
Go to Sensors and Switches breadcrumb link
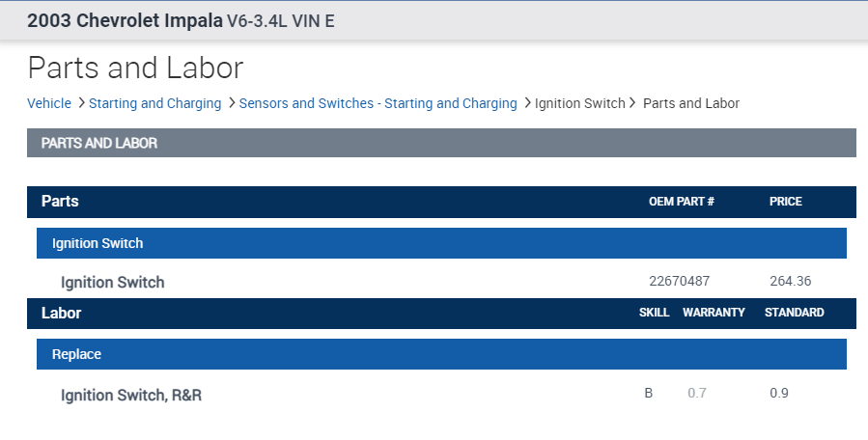[x=378, y=103]
